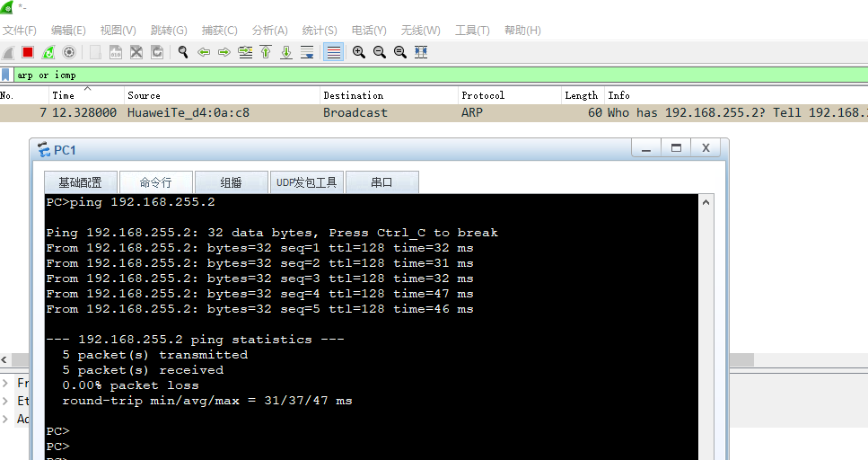
Task: Click the open capture file icon
Action: click(95, 52)
